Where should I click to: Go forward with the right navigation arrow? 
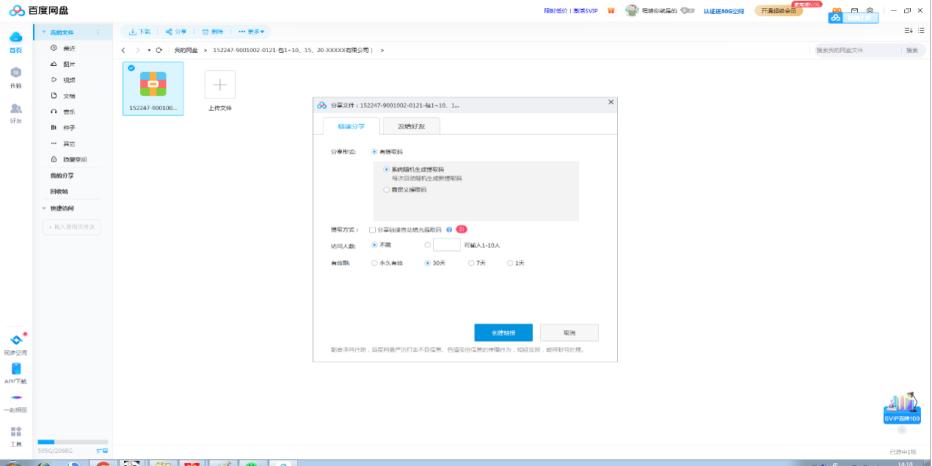[x=138, y=51]
